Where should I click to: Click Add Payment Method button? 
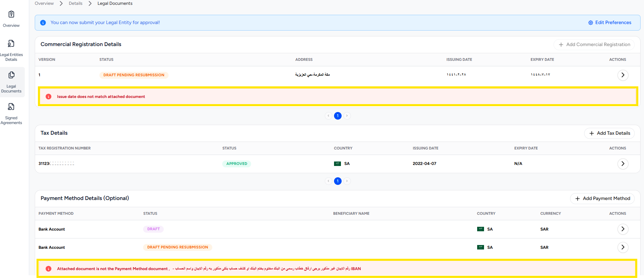pos(602,199)
